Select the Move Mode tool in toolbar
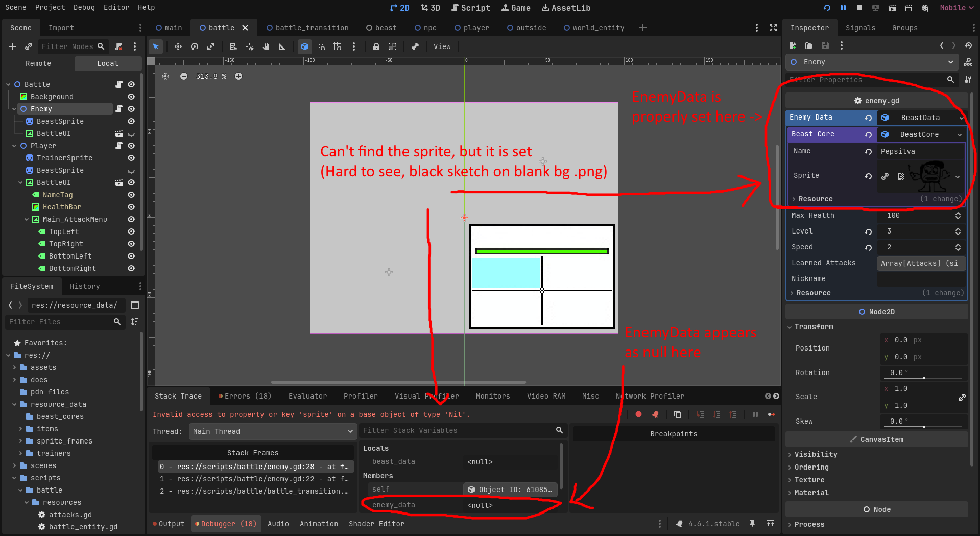Screen dimensions: 980x536 tap(178, 46)
